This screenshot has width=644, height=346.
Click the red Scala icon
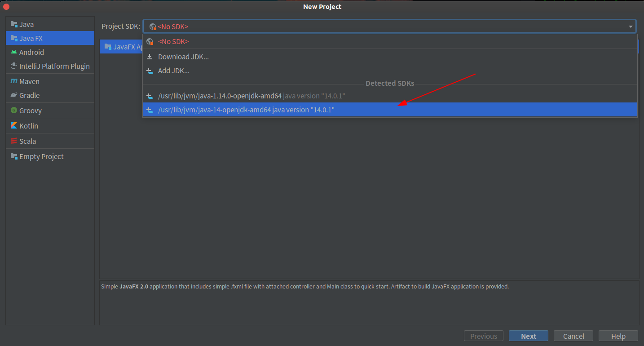(x=14, y=141)
